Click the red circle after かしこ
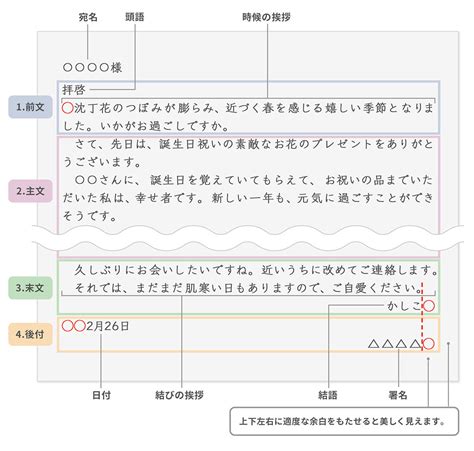The width and height of the screenshot is (474, 451). (429, 306)
